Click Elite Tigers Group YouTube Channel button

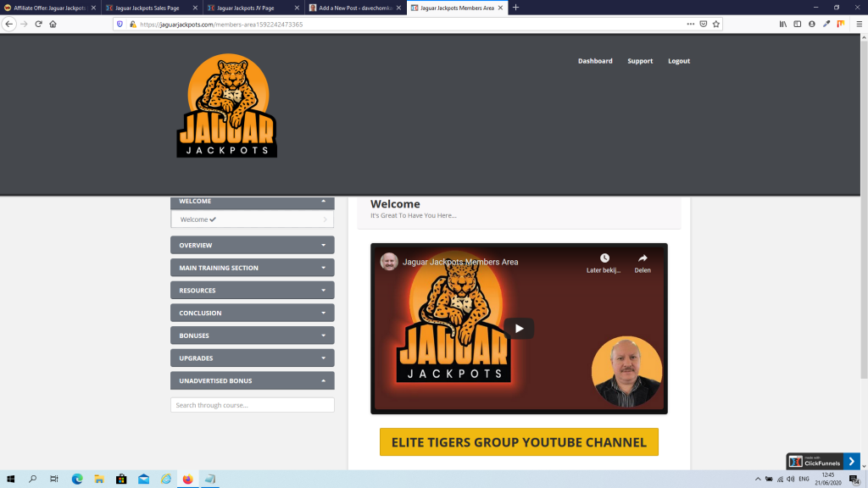[519, 442]
